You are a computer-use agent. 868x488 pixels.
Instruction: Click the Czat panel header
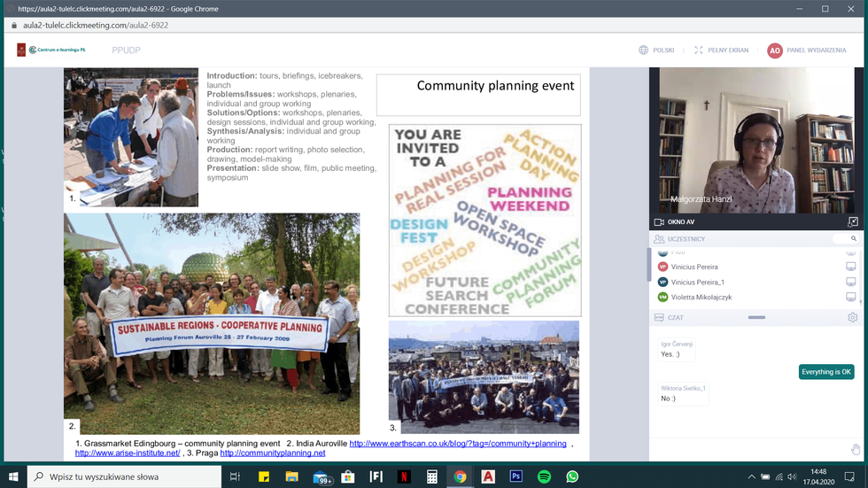tap(675, 318)
